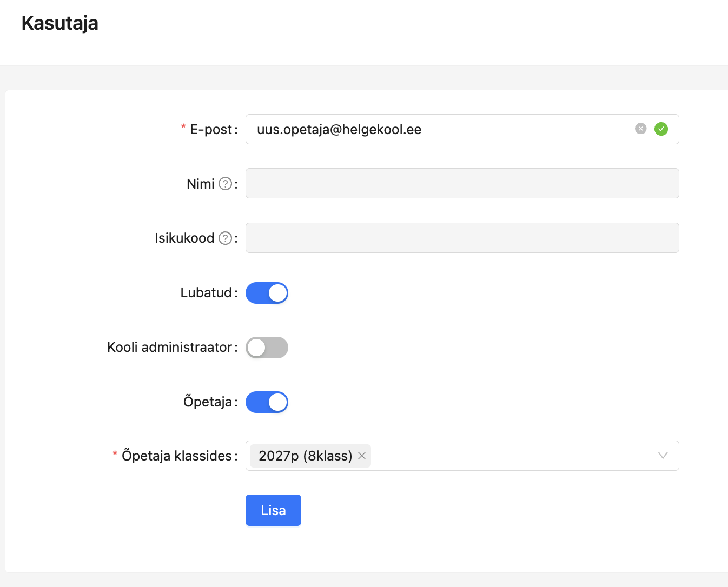Click the E-post field label

[211, 129]
